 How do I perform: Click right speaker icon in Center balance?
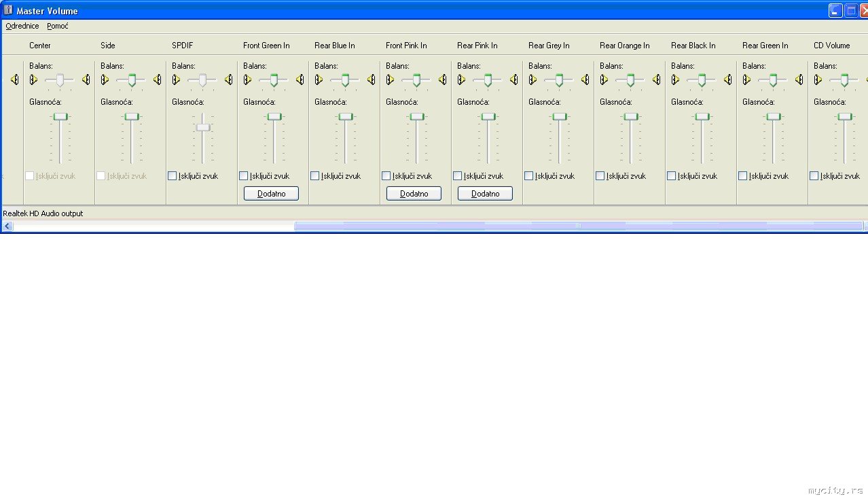pos(86,80)
